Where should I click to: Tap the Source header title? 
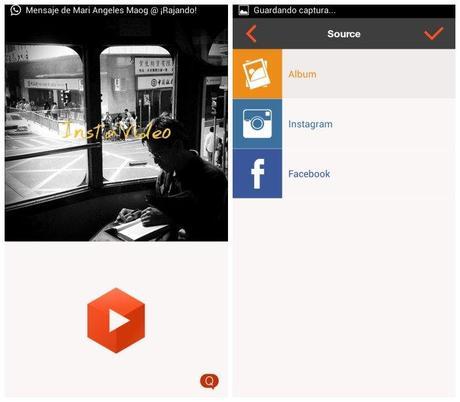[x=344, y=34]
